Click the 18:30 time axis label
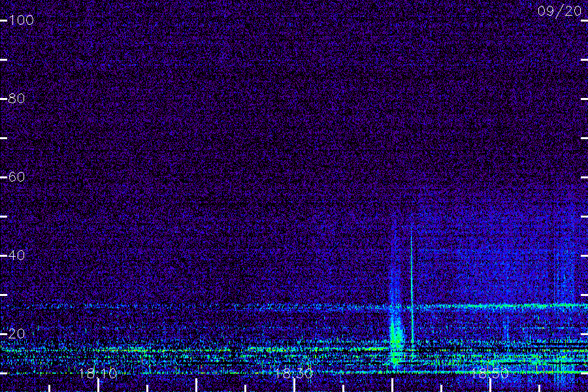Viewport: 588px width, 392px height. (x=293, y=373)
